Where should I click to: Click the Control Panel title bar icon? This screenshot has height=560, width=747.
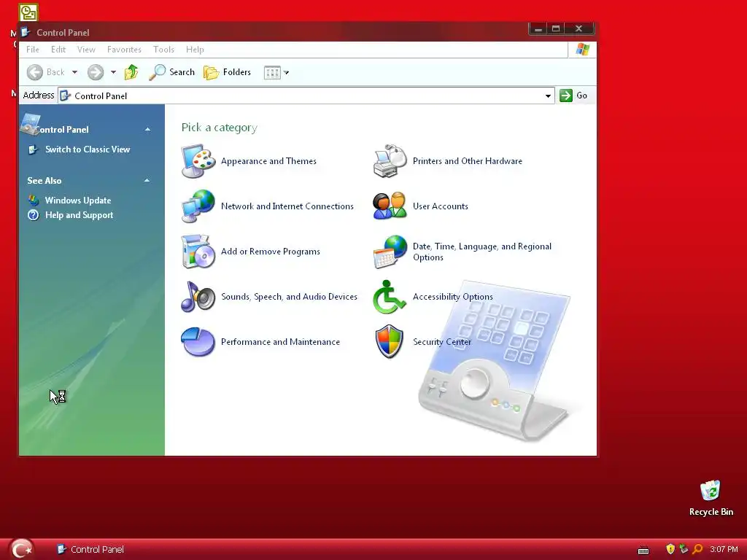26,32
